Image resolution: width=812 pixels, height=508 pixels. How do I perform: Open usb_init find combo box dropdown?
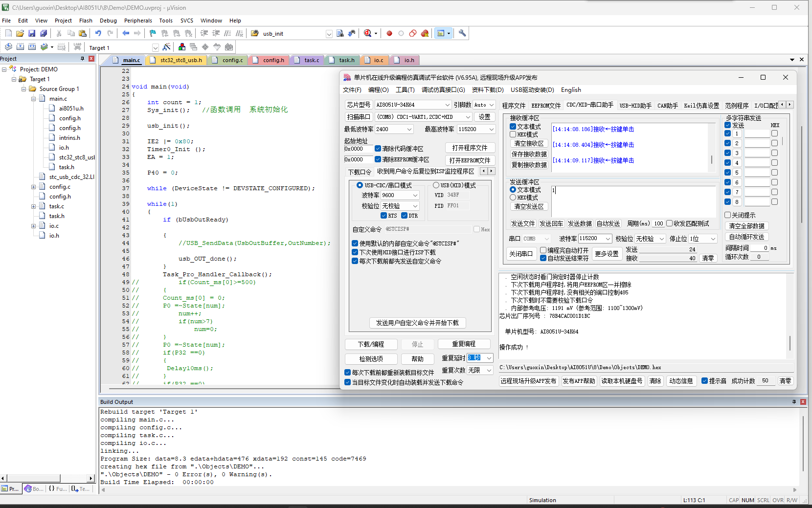tap(329, 34)
